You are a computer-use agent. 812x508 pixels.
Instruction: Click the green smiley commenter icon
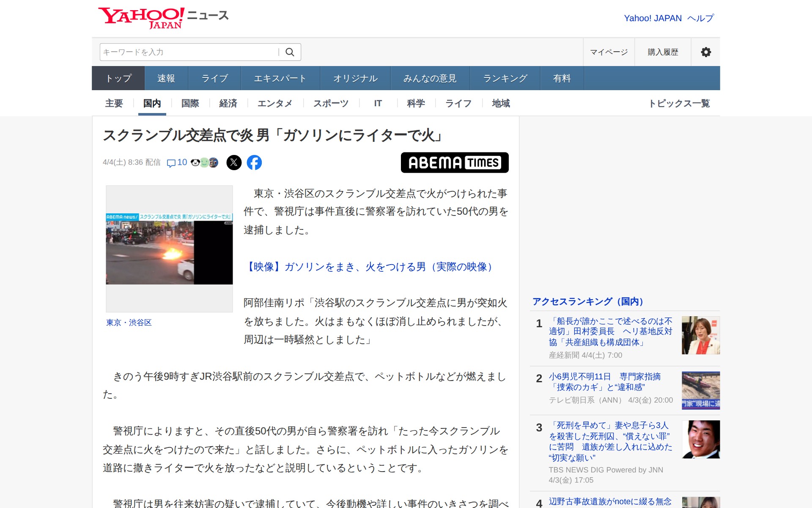tap(203, 162)
